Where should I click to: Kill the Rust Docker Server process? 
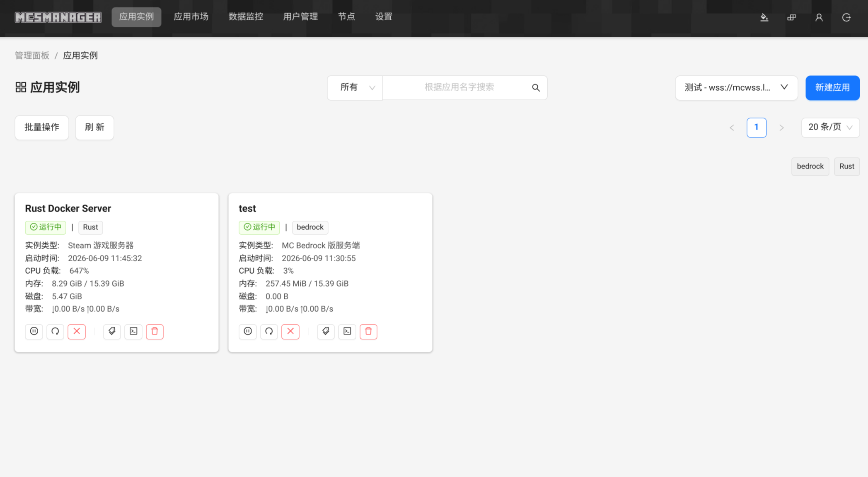coord(77,331)
